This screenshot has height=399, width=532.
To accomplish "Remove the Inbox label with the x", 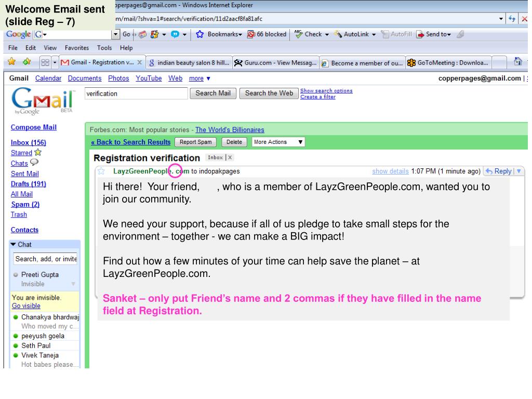I will (x=230, y=157).
